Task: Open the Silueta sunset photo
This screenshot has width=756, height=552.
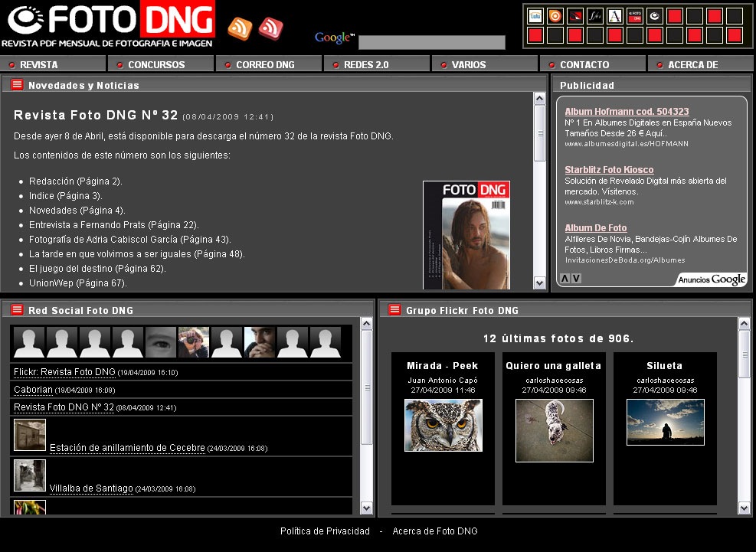Action: click(666, 423)
